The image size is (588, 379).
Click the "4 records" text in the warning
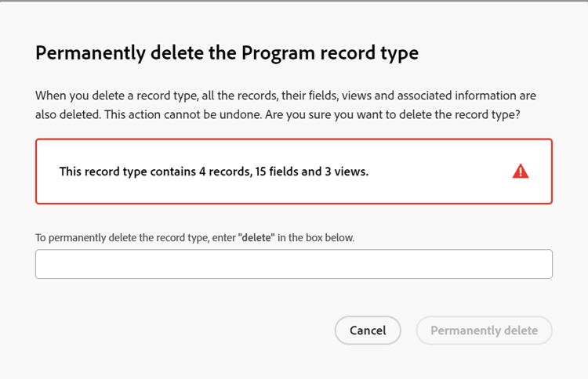coord(223,171)
